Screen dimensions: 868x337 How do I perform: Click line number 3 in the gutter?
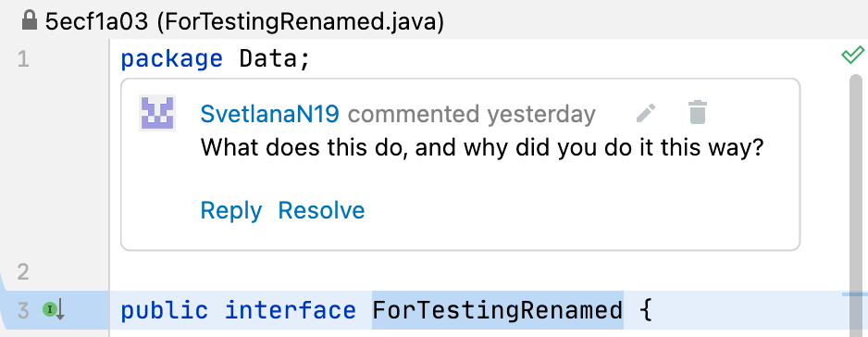click(x=23, y=310)
